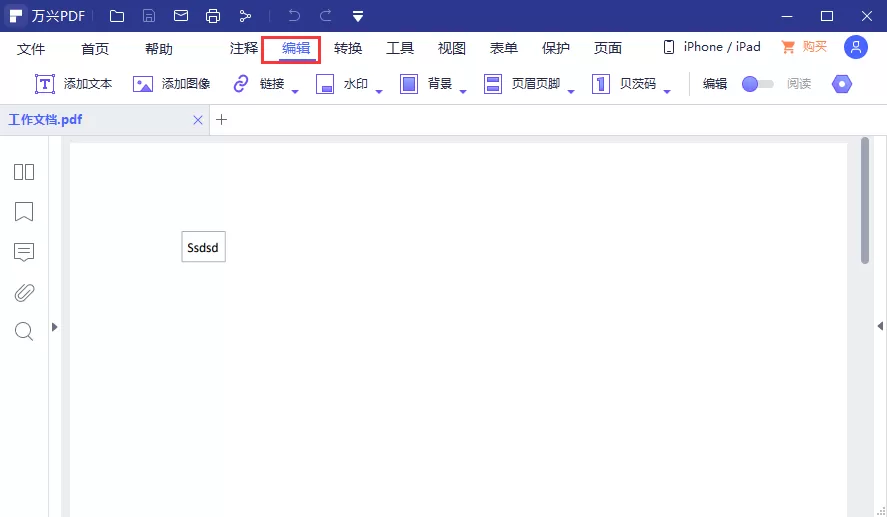This screenshot has width=887, height=517.
Task: Click the 贝茨码 Bates number icon
Action: [x=601, y=84]
